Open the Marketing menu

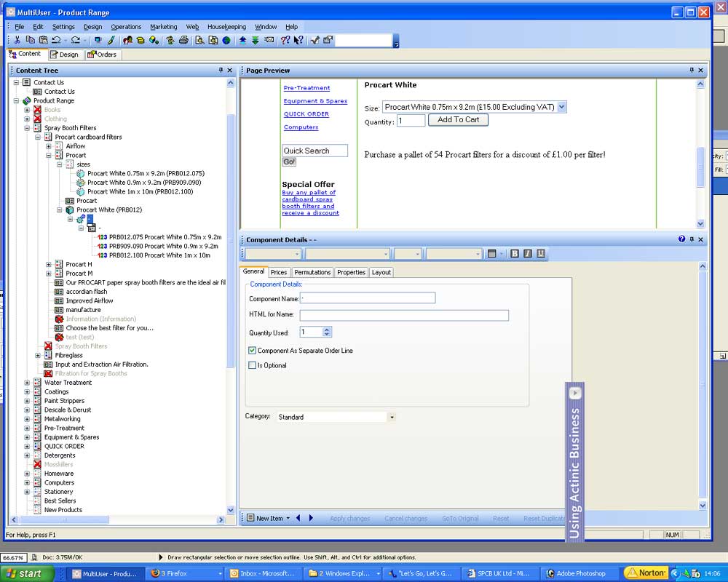pos(163,27)
